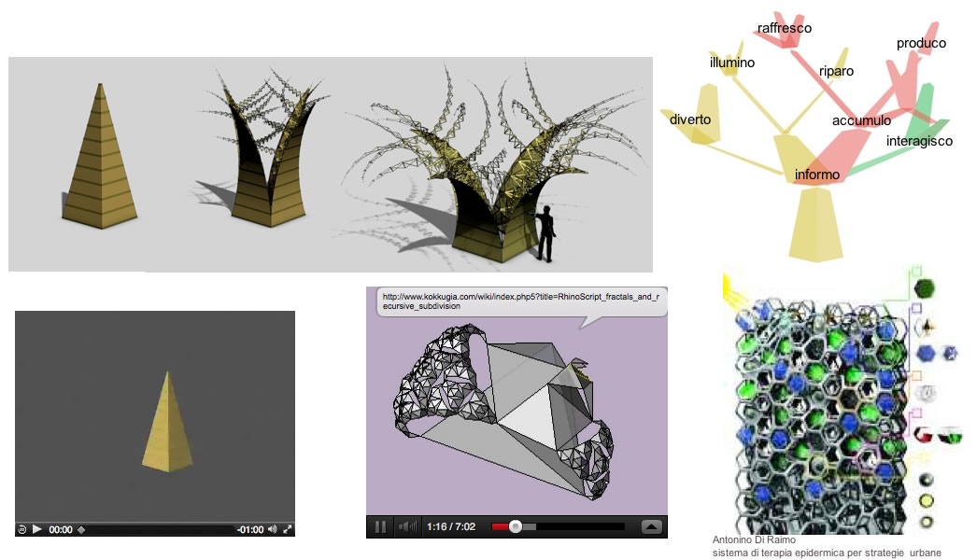Click the 'produco' branch label
Viewport: 977px width, 560px height.
[921, 43]
